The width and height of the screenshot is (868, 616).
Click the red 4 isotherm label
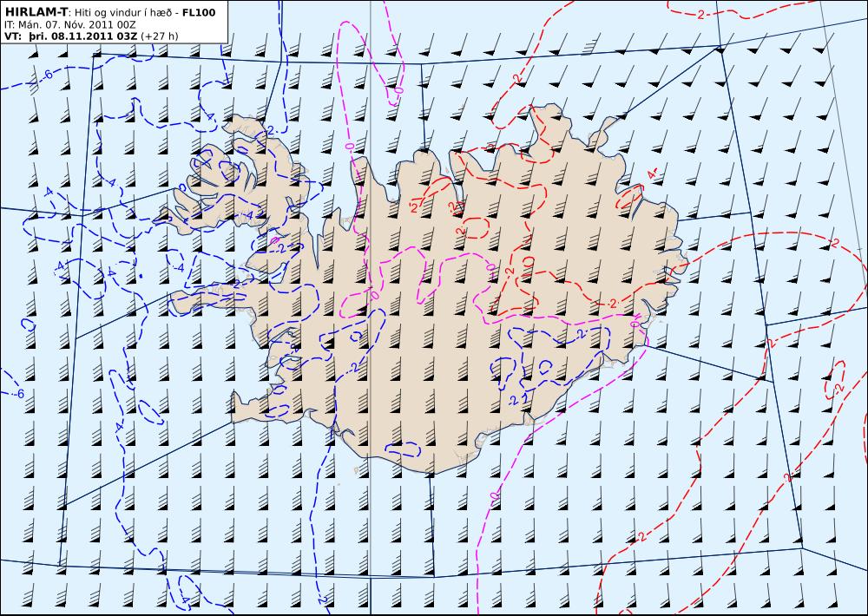(652, 174)
